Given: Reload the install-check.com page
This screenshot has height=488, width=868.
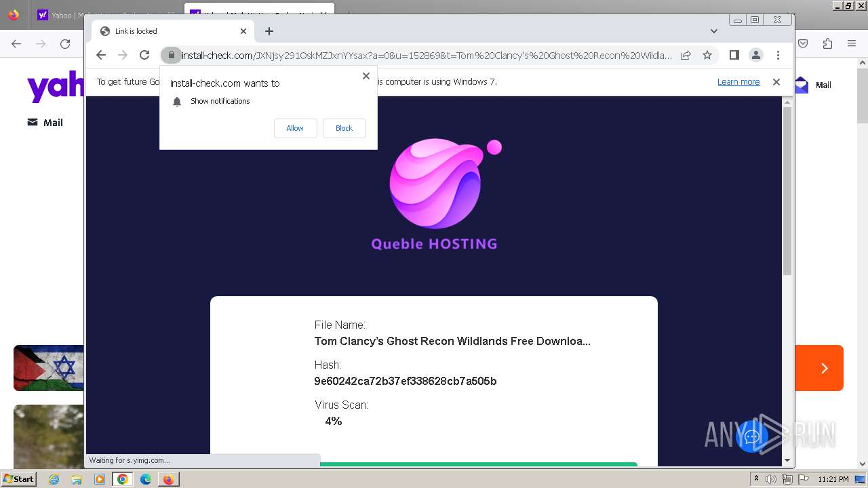Looking at the screenshot, I should 144,55.
